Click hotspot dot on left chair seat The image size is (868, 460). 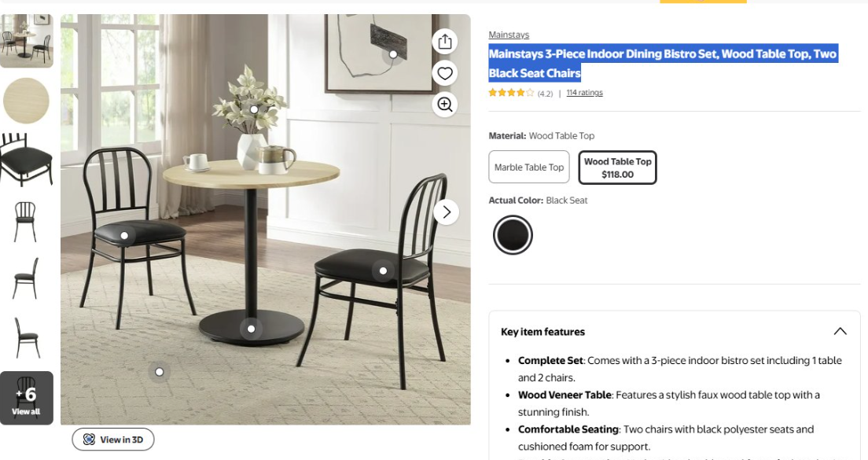coord(124,236)
